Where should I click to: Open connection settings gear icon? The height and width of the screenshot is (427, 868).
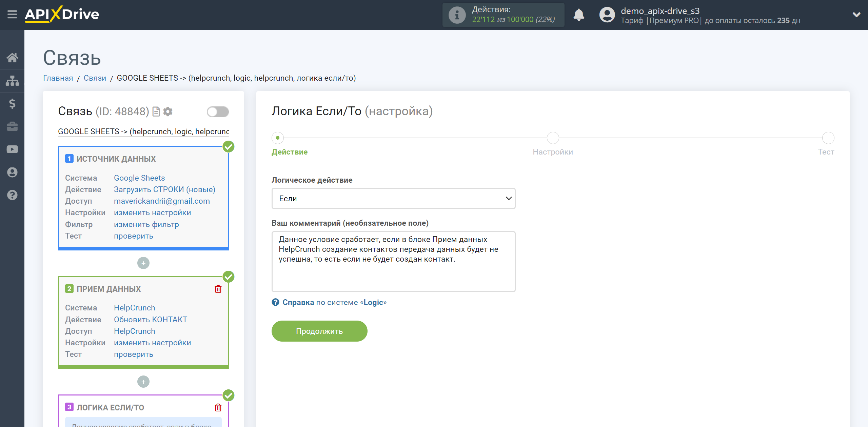(168, 111)
